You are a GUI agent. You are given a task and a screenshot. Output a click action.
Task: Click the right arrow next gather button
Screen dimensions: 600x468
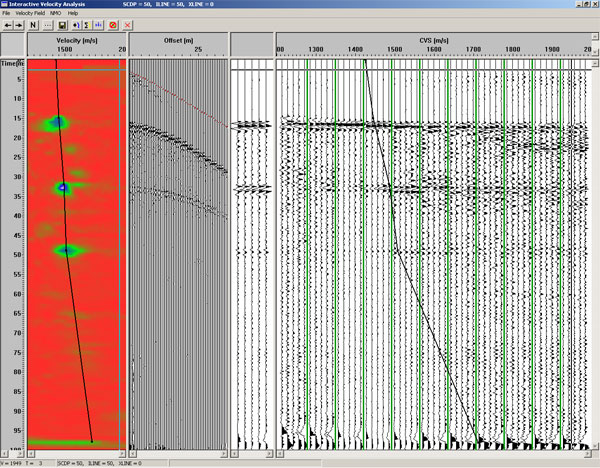pyautogui.click(x=18, y=23)
